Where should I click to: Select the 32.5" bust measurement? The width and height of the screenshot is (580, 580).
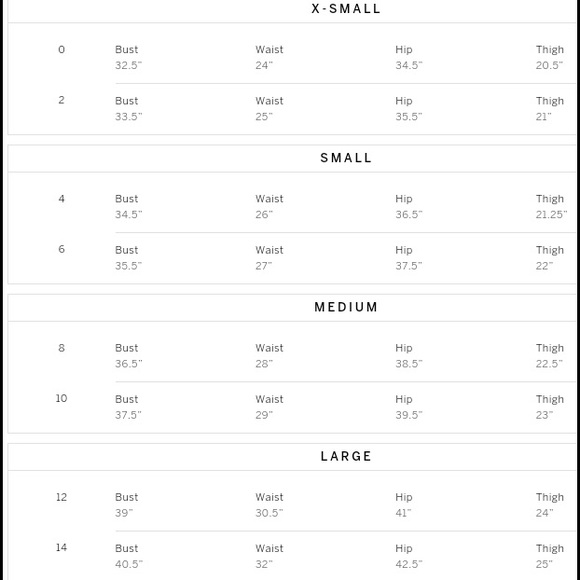pos(128,65)
